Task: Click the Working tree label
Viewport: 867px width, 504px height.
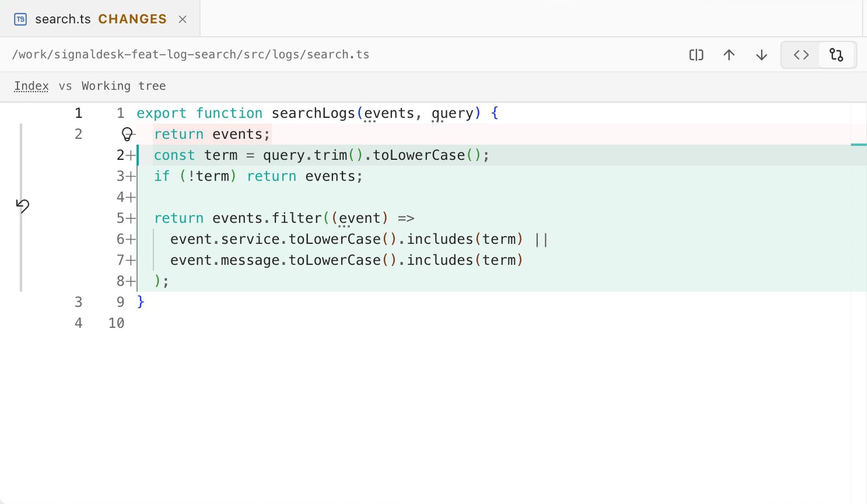Action: click(x=124, y=86)
